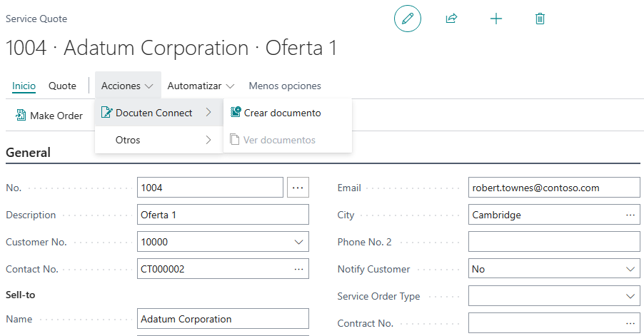Viewport: 644px width, 336px height.
Task: Click the share icon at top
Action: [451, 19]
